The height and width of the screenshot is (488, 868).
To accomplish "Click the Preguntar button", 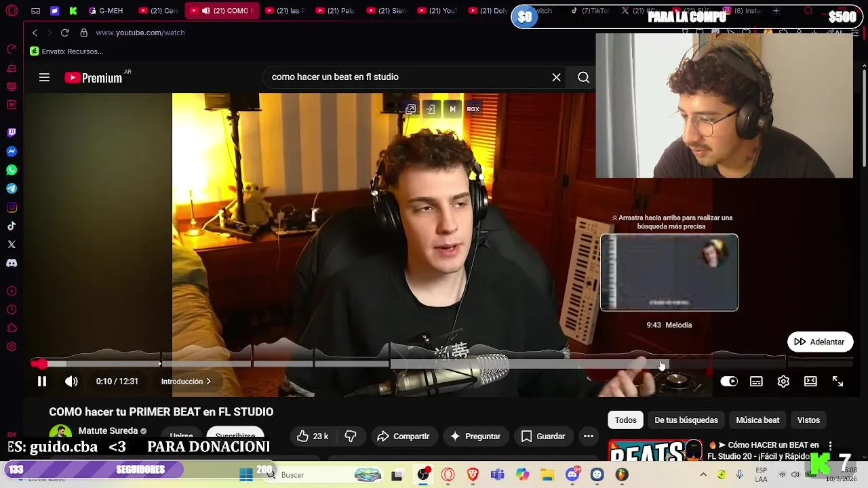I will pyautogui.click(x=475, y=436).
